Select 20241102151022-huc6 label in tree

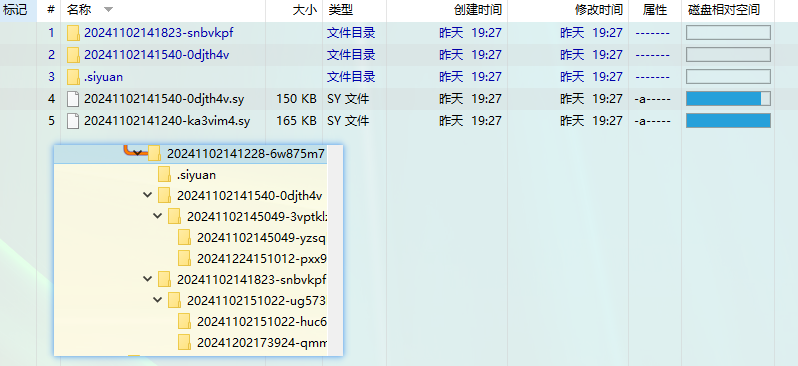(262, 322)
